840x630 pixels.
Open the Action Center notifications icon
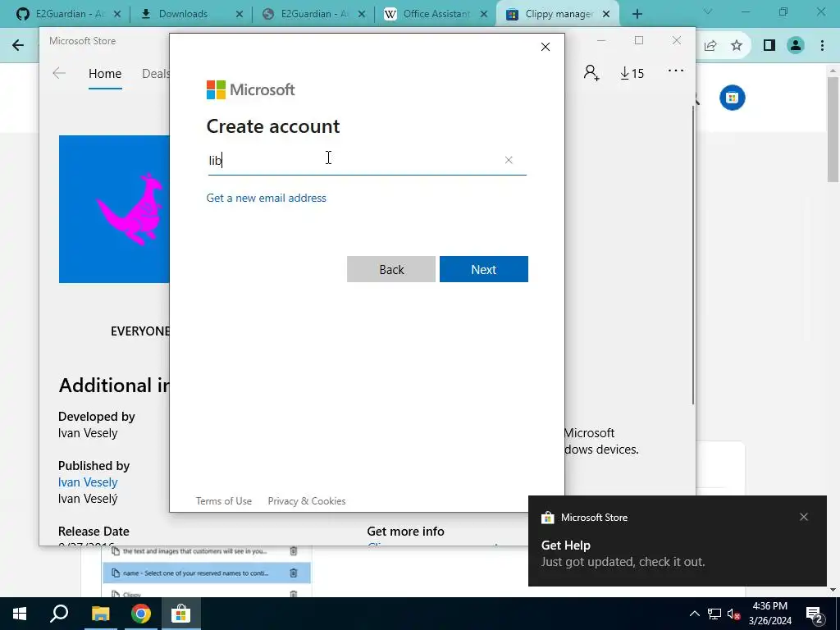pos(815,614)
